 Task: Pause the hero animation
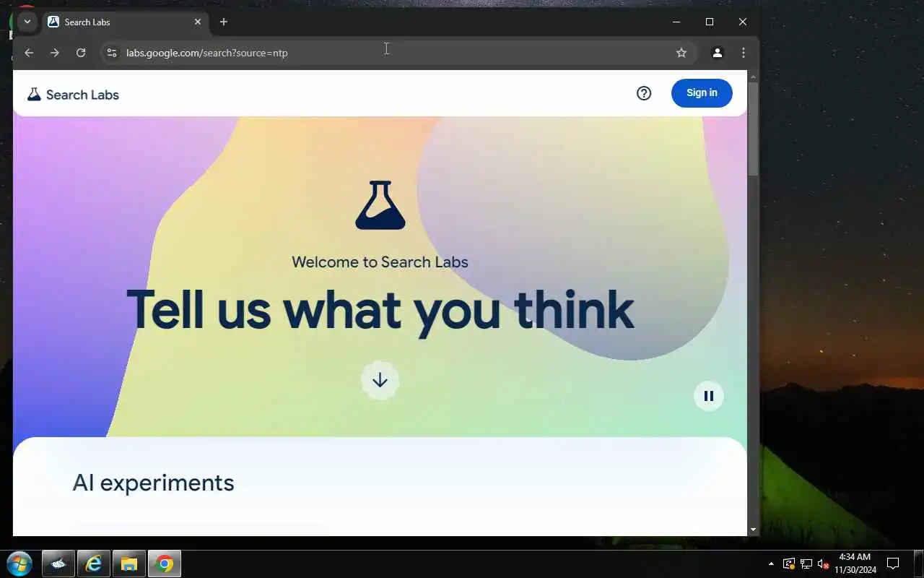[709, 396]
